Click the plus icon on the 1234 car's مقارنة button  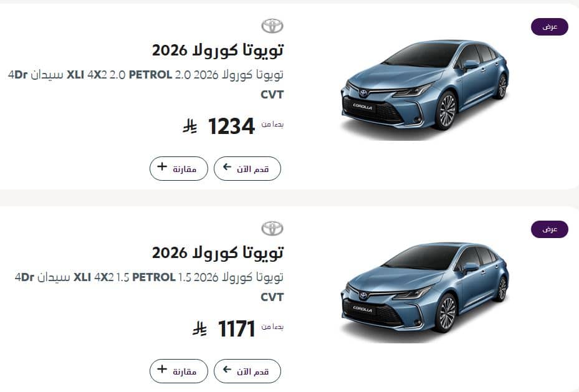coord(162,167)
